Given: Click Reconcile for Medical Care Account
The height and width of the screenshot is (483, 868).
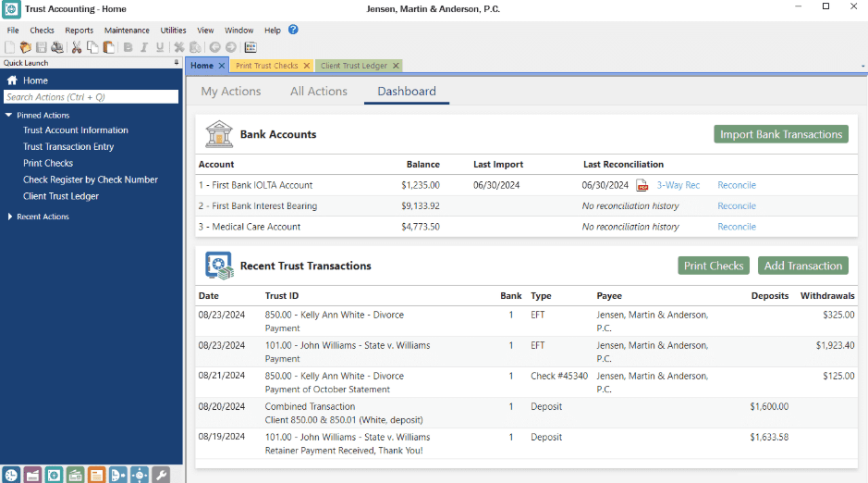Looking at the screenshot, I should coord(737,227).
